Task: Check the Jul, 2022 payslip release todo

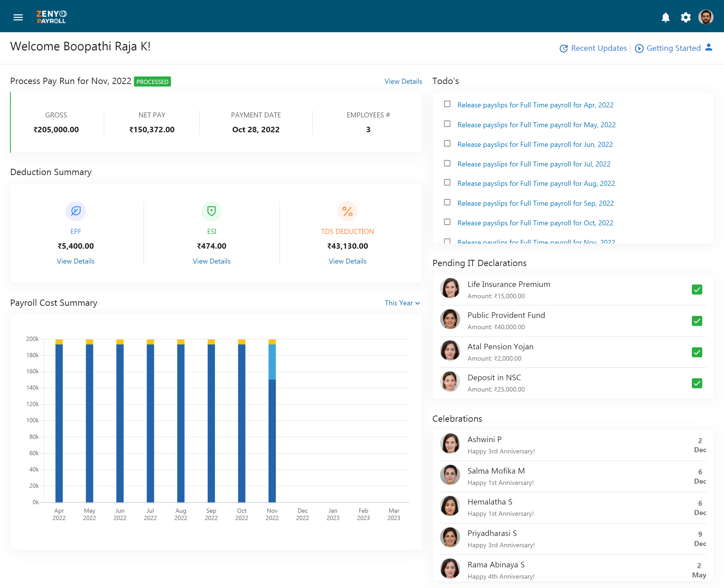Action: click(x=447, y=163)
